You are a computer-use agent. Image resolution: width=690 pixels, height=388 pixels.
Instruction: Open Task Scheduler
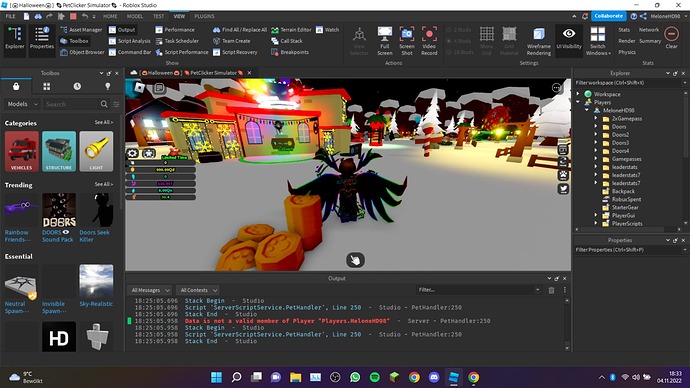click(177, 41)
